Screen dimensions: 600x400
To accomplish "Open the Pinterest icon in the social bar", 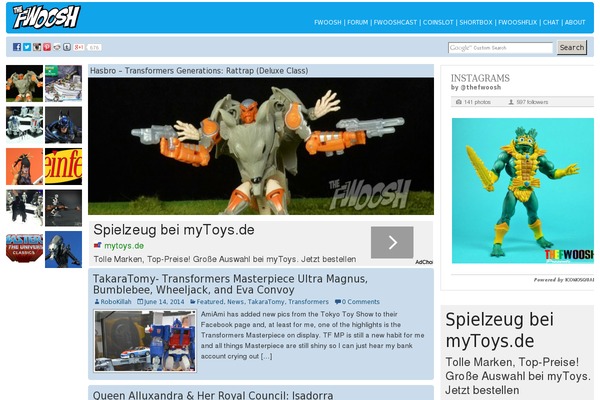I will click(x=47, y=47).
